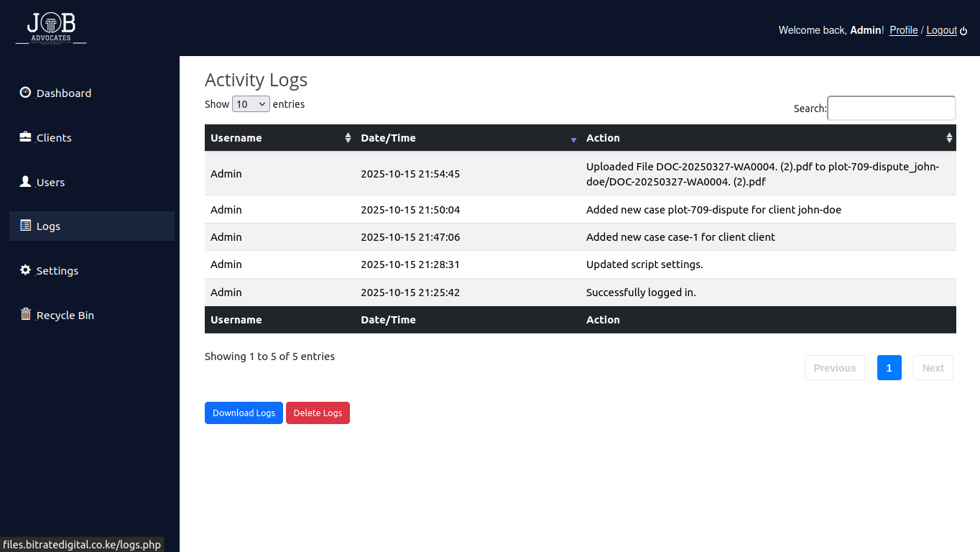Image resolution: width=980 pixels, height=552 pixels.
Task: Click the Settings gear icon
Action: [25, 270]
